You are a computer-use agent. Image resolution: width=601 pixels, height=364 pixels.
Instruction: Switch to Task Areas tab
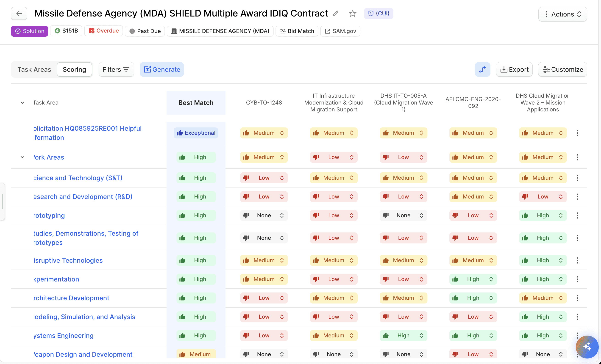(34, 69)
